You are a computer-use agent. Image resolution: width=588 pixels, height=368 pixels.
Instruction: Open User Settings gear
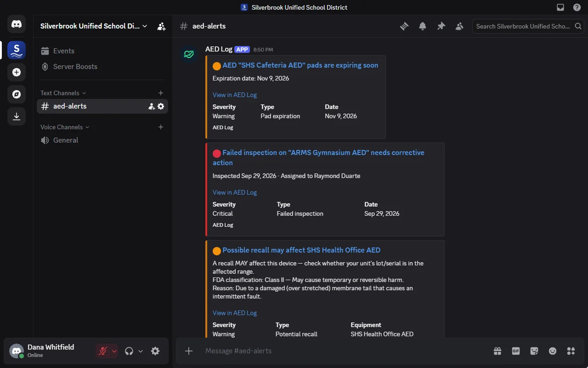point(155,351)
